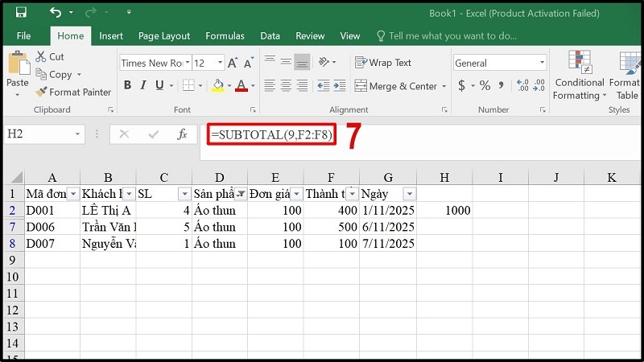Click the Accounting dollar format icon

click(x=461, y=85)
